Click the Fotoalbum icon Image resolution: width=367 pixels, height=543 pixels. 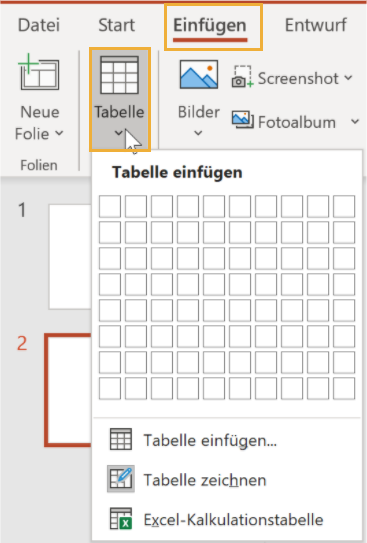[243, 120]
